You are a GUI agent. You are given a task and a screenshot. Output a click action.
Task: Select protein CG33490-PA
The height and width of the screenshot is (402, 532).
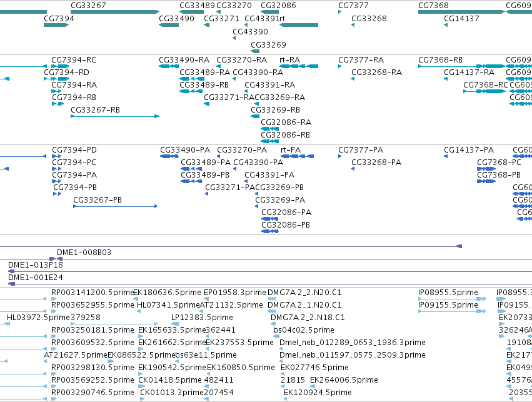tap(169, 156)
